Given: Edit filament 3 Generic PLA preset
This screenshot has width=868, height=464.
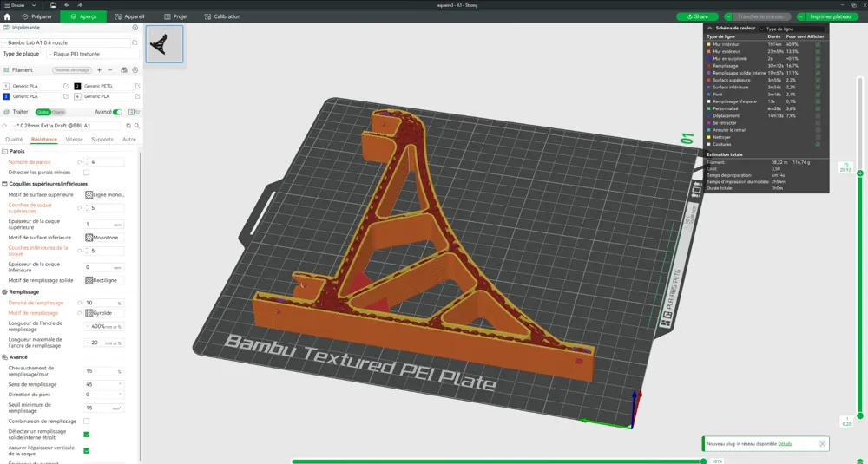Looking at the screenshot, I should click(66, 96).
